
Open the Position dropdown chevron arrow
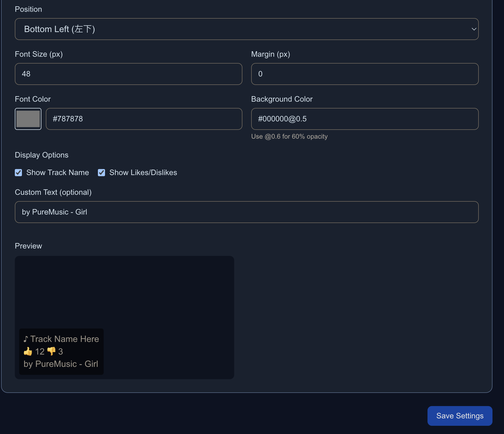coord(474,29)
